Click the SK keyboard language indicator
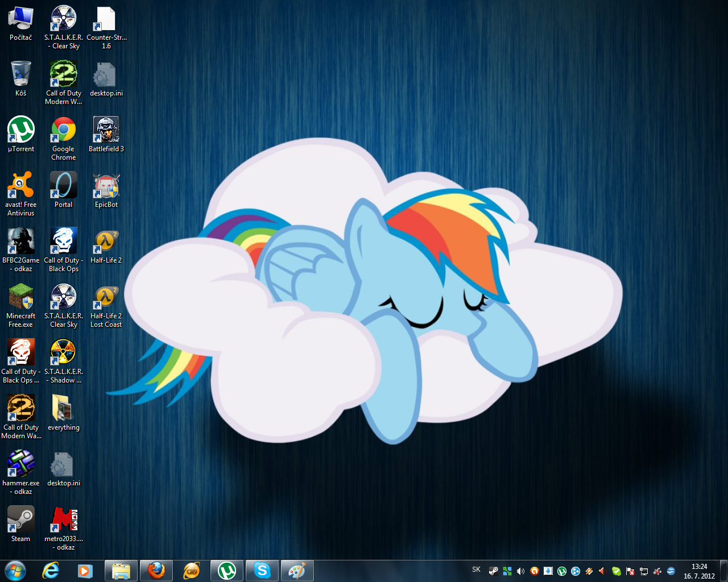The image size is (728, 582). click(x=476, y=569)
